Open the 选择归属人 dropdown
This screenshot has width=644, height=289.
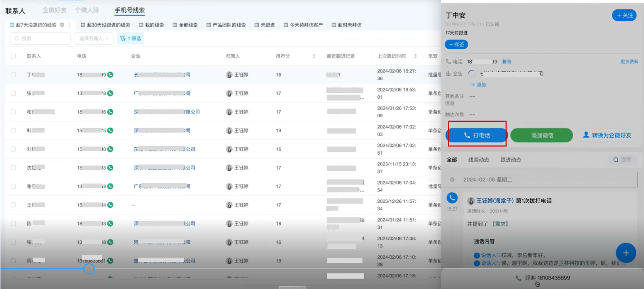pos(93,39)
